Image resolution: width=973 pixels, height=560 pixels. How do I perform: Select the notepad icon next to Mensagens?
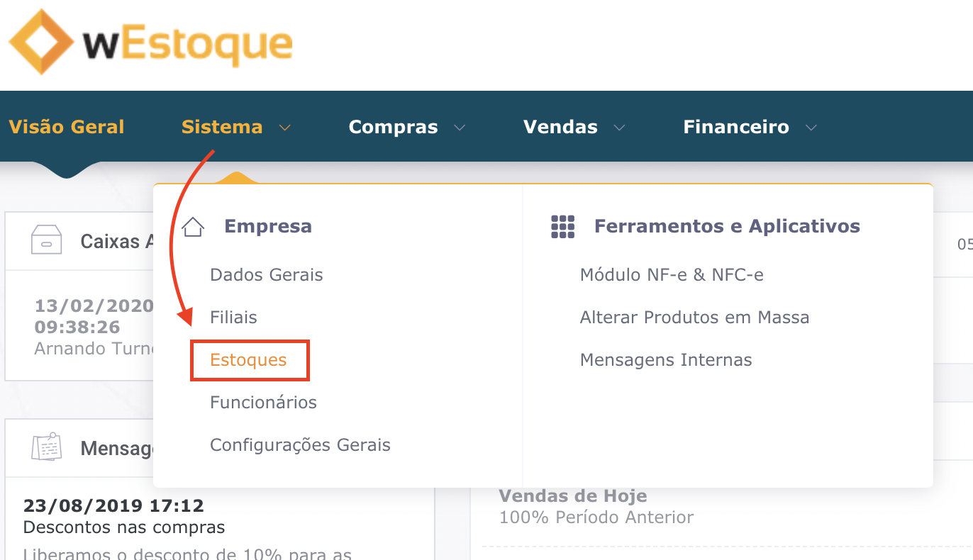click(46, 447)
